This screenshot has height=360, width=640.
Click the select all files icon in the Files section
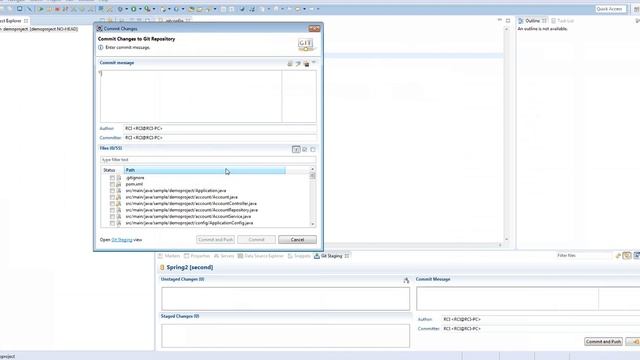point(305,149)
